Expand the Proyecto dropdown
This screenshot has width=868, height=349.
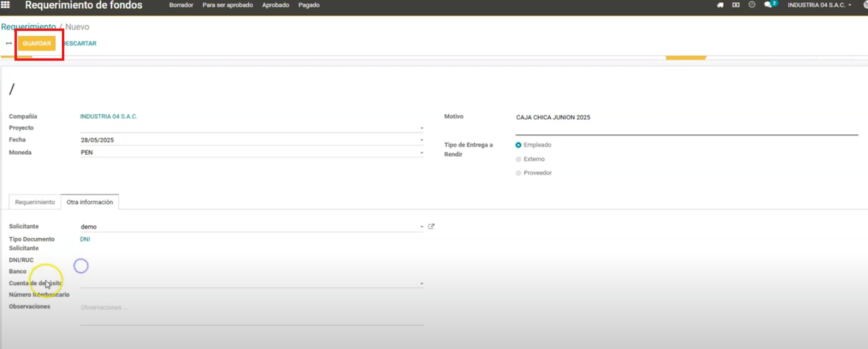(x=421, y=129)
